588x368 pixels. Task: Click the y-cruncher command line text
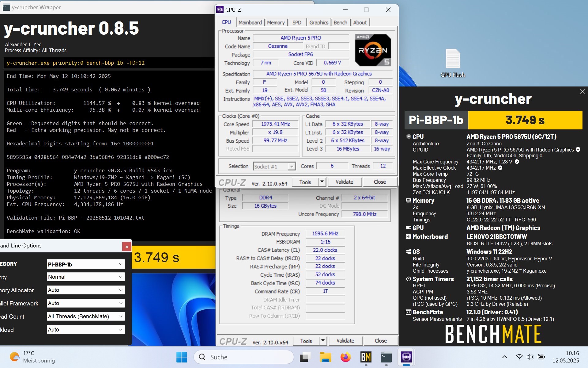click(76, 63)
